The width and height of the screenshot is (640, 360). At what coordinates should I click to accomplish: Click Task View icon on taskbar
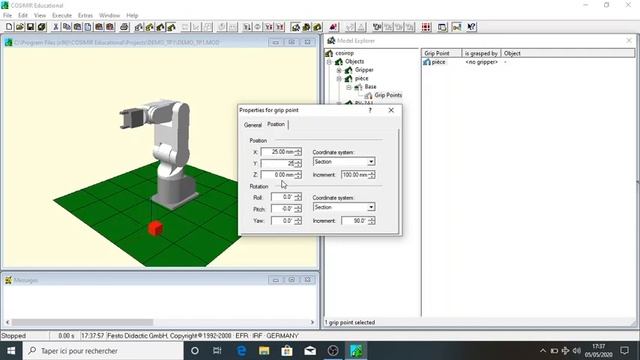point(217,351)
